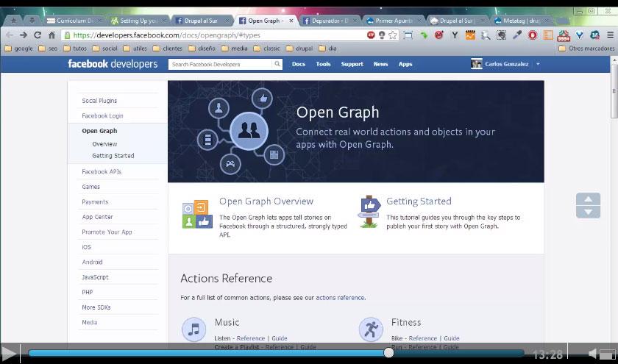Click the page vertical scrollbar thumb
This screenshot has width=618, height=364.
pos(614,90)
